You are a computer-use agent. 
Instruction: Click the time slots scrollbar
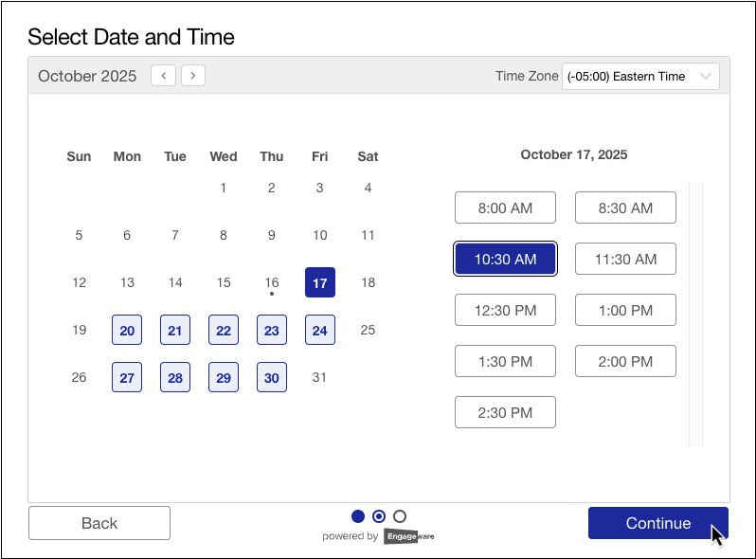pyautogui.click(x=695, y=313)
